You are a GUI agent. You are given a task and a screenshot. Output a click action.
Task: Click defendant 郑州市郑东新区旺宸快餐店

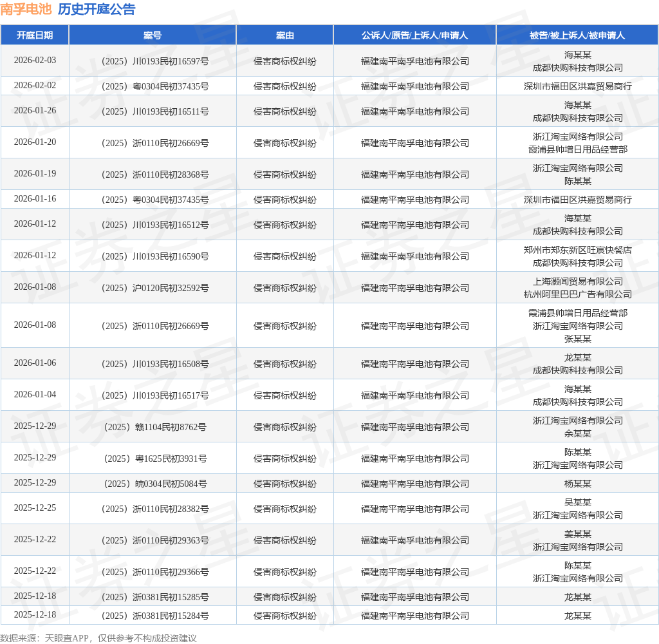(578, 251)
